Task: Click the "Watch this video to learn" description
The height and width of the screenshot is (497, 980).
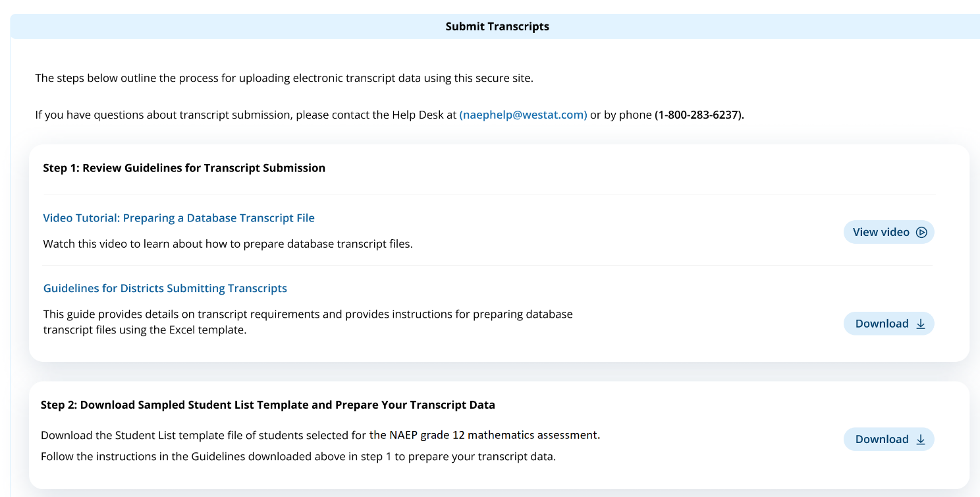Action: pos(227,244)
